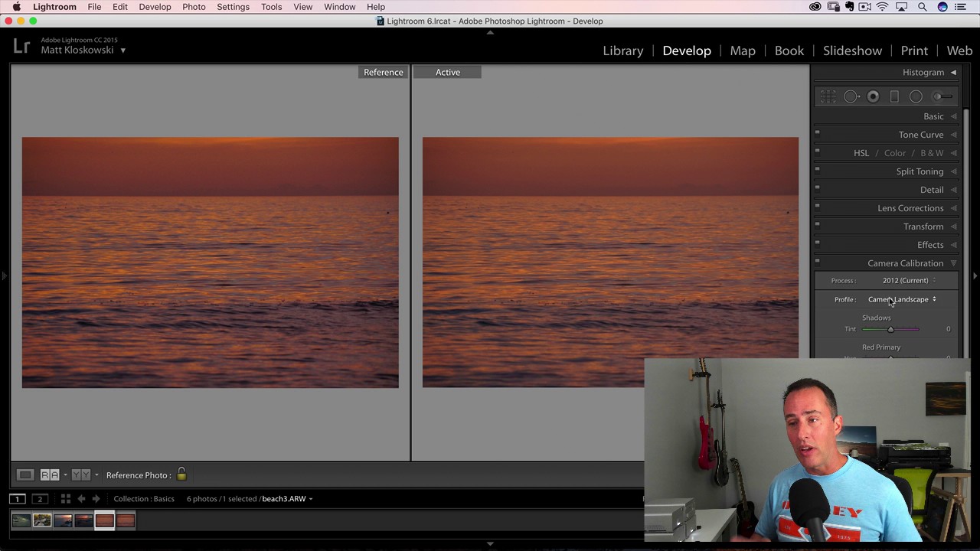Select second window display button 2
Screen dimensions: 980x551
coord(40,499)
